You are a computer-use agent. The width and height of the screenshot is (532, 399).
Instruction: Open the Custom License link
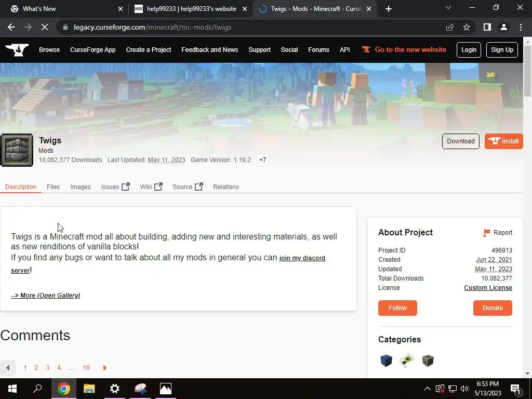[488, 288]
